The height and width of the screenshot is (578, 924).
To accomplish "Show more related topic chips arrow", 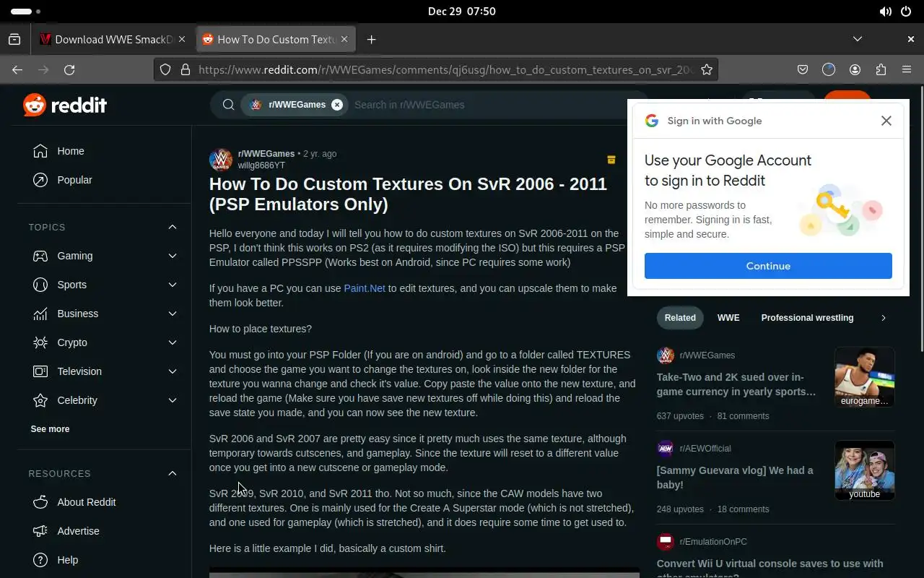I will [x=883, y=318].
